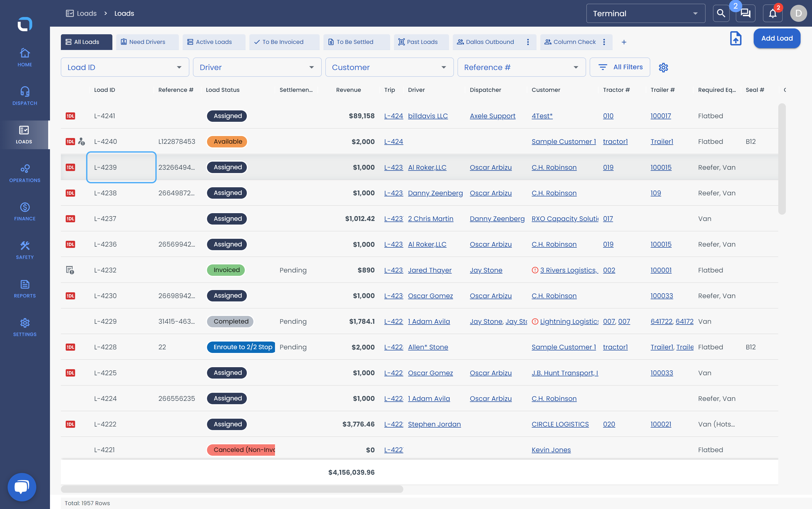Click the driver alert icon on L-4240
This screenshot has height=509, width=812.
81,141
